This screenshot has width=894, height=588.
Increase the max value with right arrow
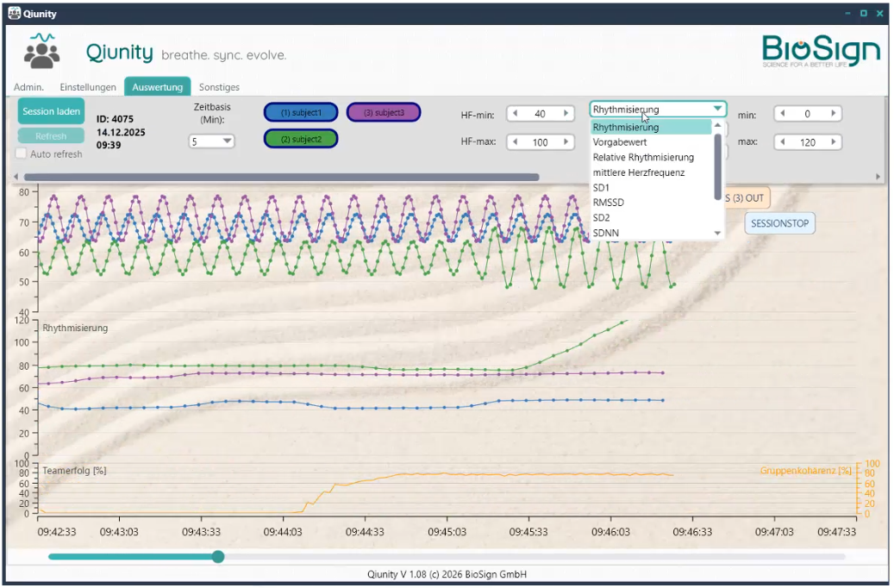(x=834, y=142)
